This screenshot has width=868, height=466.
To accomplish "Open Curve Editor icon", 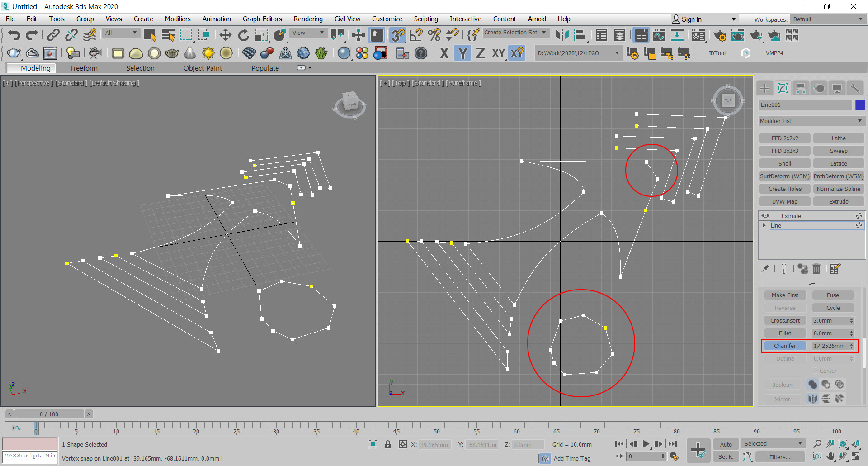I will click(x=659, y=35).
